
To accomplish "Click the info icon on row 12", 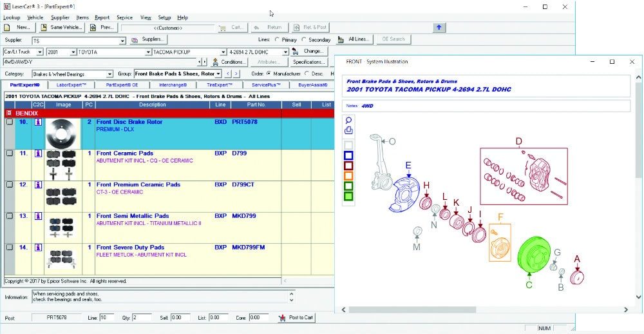I will (x=38, y=184).
